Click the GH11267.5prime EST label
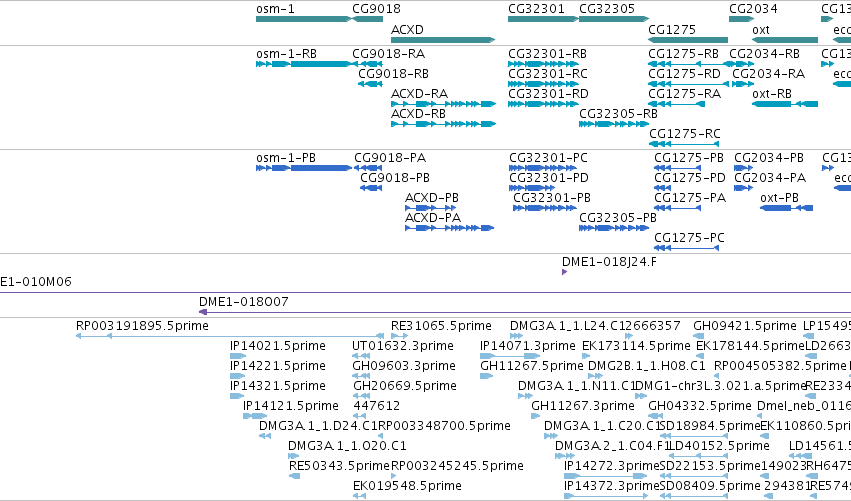The image size is (851, 501). coord(532,366)
